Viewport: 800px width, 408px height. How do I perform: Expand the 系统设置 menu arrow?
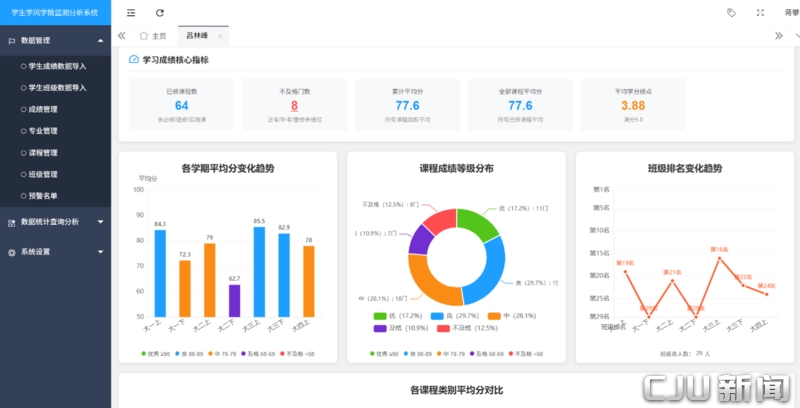click(101, 252)
